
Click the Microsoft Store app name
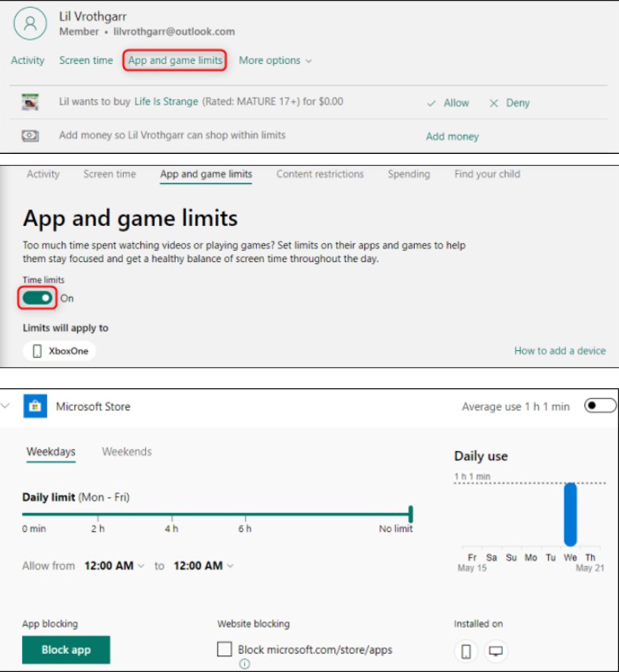click(x=93, y=406)
